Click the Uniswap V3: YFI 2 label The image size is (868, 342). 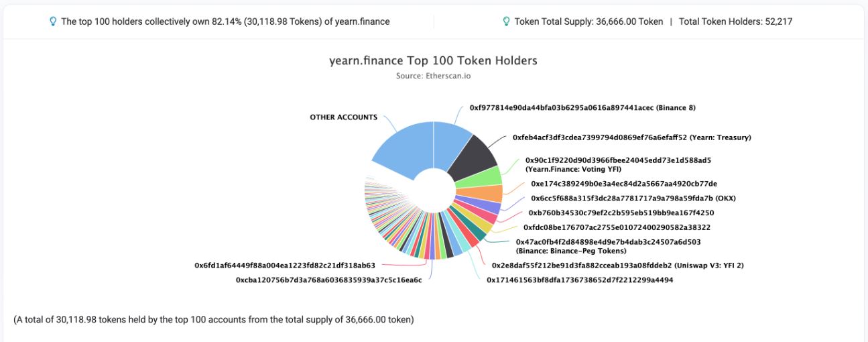click(x=618, y=266)
